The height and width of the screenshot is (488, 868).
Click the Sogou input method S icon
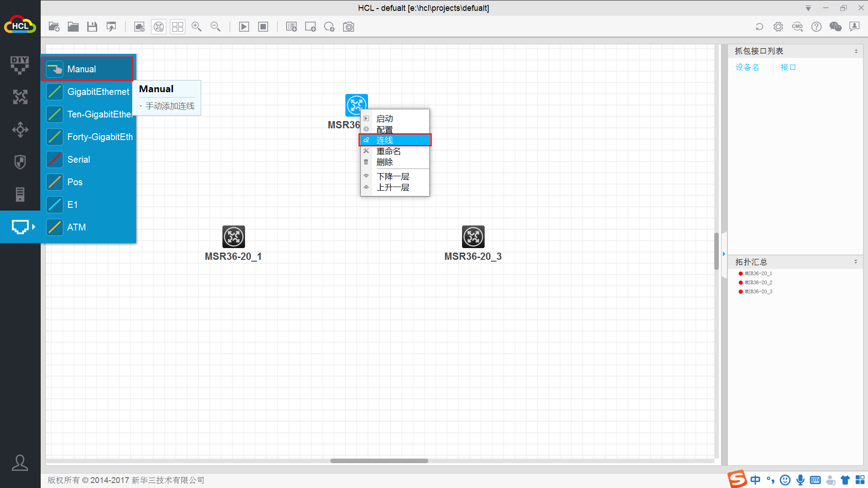737,479
